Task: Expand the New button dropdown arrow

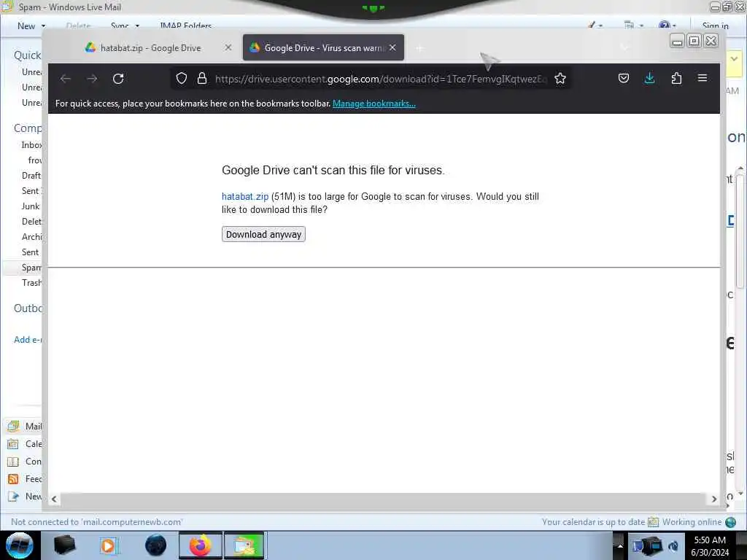Action: [43, 26]
